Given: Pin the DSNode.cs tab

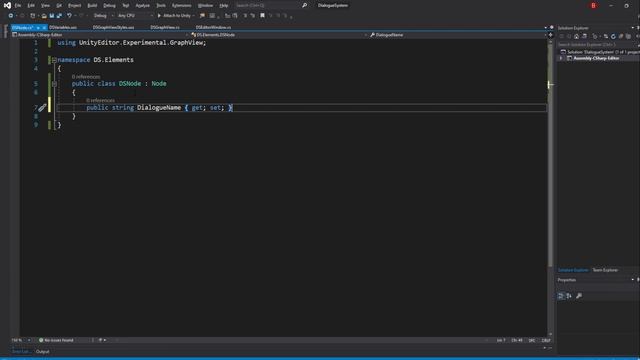Looking at the screenshot, I should [38, 27].
